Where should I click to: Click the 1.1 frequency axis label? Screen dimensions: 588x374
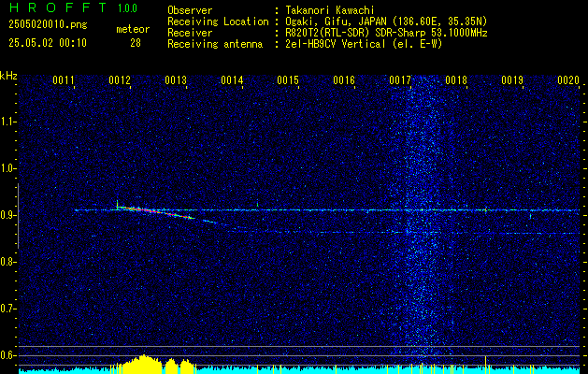pos(7,122)
